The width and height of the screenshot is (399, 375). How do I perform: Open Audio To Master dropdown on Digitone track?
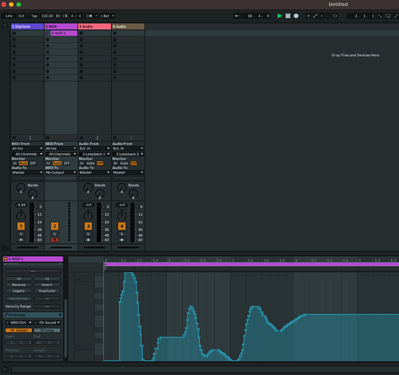coord(27,172)
